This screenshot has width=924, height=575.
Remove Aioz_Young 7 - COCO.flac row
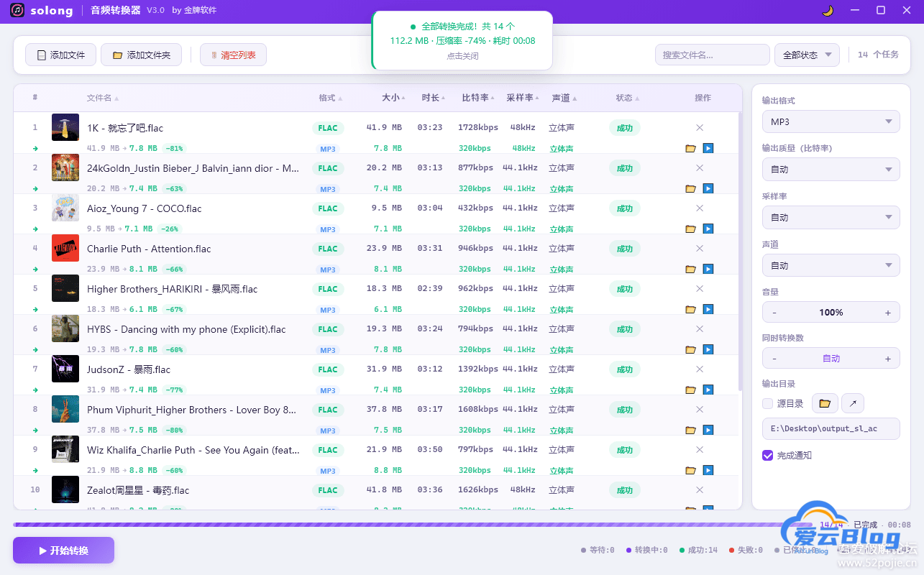(x=700, y=208)
